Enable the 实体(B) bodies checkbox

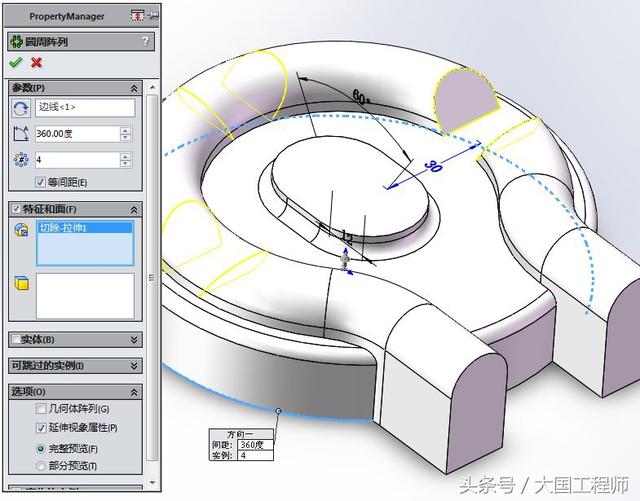(16, 339)
